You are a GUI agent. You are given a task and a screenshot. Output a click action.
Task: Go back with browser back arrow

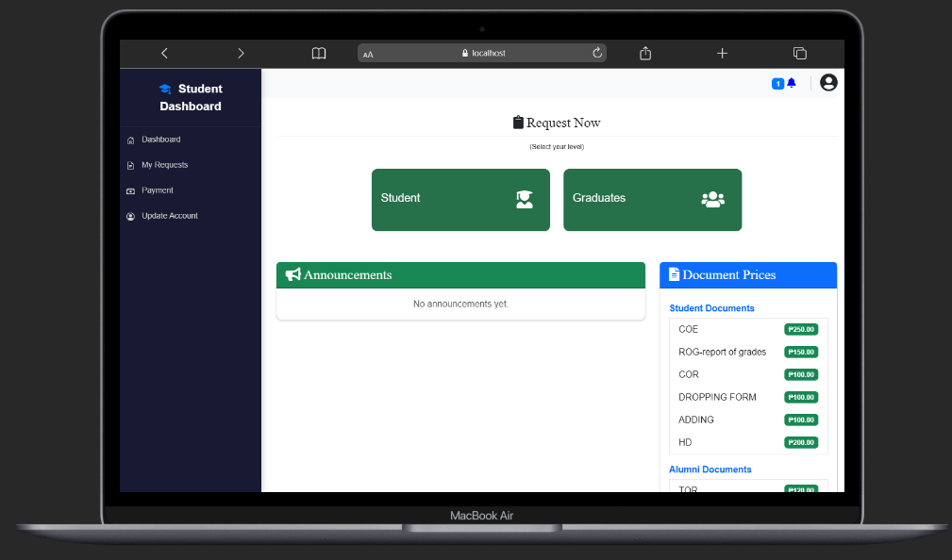[x=164, y=54]
